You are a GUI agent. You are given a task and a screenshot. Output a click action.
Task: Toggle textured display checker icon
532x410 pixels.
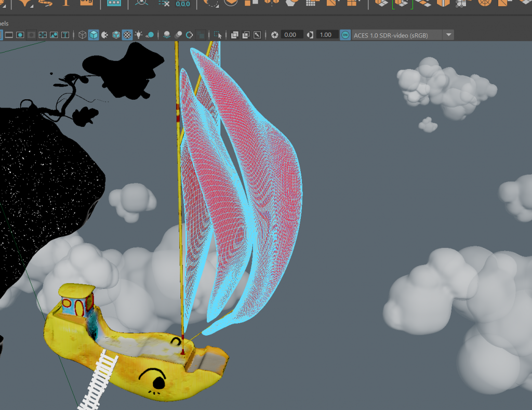click(127, 35)
